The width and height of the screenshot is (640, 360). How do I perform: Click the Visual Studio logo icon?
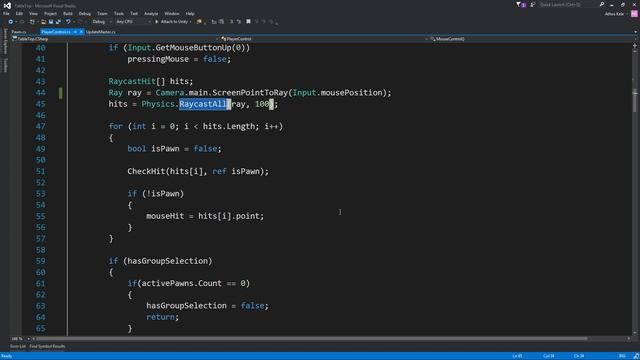tap(7, 5)
